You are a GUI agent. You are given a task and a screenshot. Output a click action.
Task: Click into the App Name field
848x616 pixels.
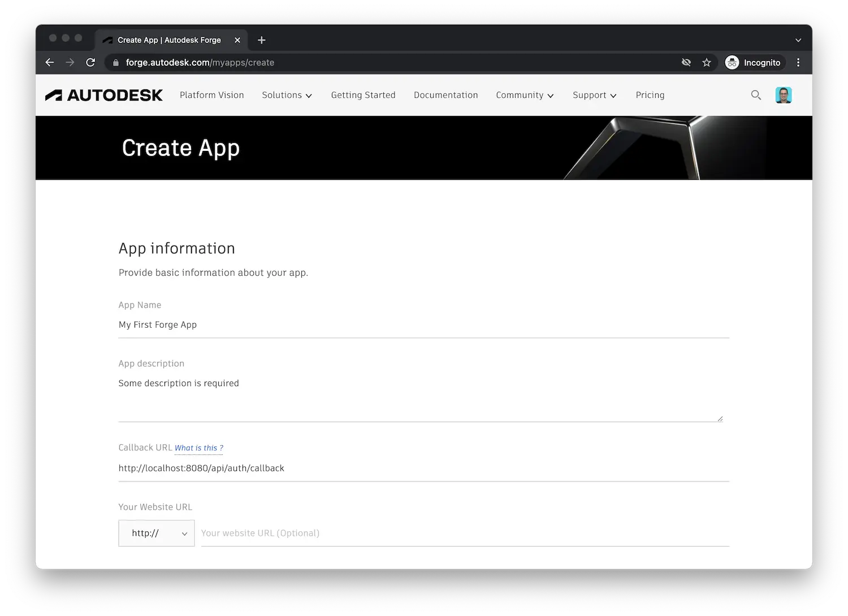point(424,325)
